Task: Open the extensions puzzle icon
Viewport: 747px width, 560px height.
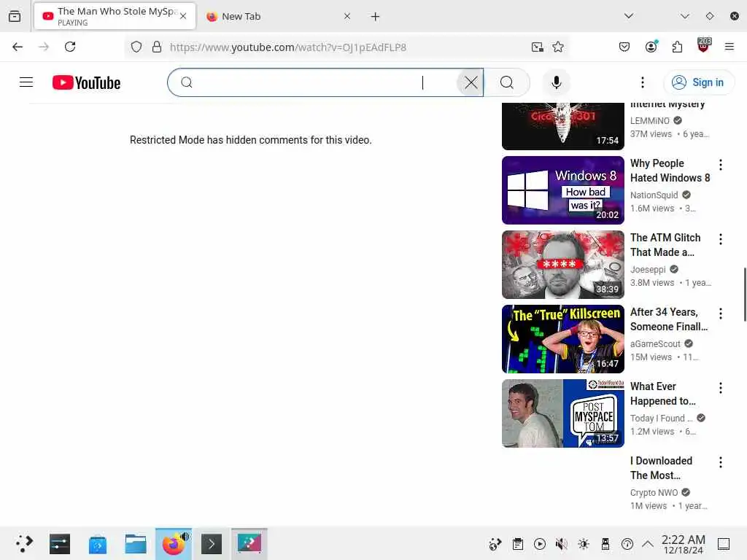Action: click(x=677, y=47)
